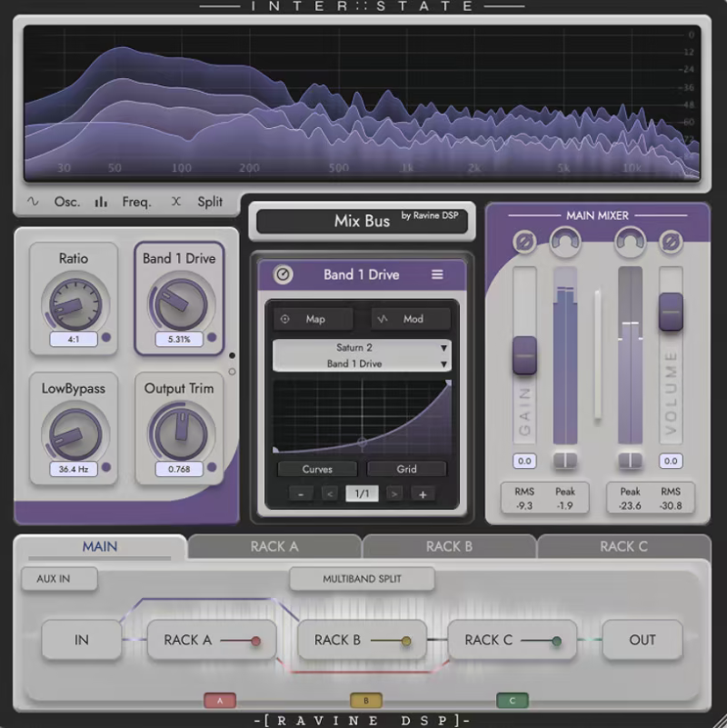Click the input headphones monitor icon
This screenshot has width=727, height=728.
[565, 242]
